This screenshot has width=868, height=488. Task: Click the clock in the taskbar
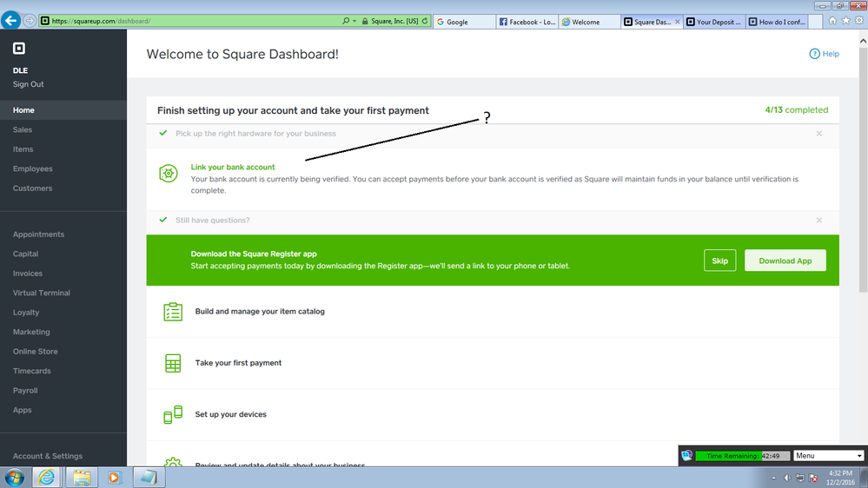point(841,478)
